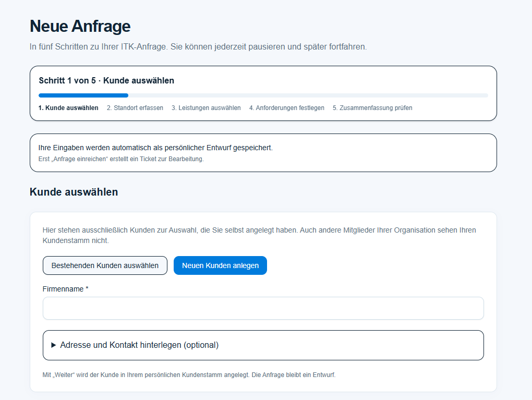532x400 pixels.
Task: Click step '1. Kunde auswählen'
Action: pyautogui.click(x=68, y=108)
